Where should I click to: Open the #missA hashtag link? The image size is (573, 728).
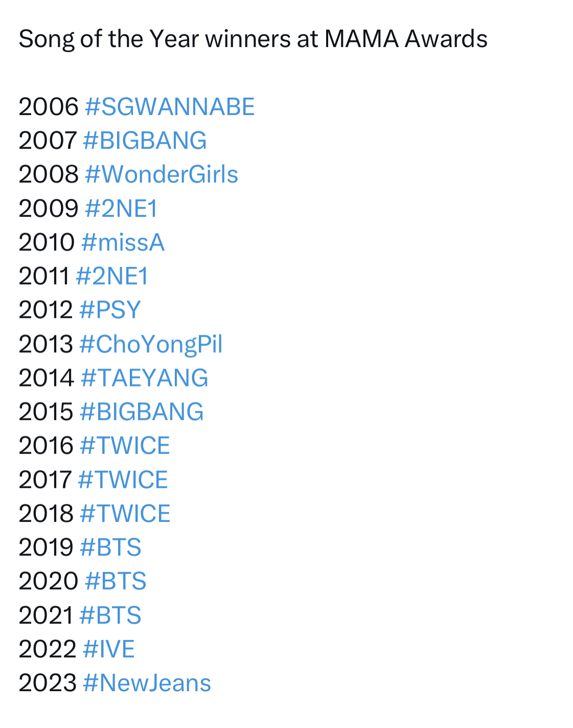click(x=123, y=242)
